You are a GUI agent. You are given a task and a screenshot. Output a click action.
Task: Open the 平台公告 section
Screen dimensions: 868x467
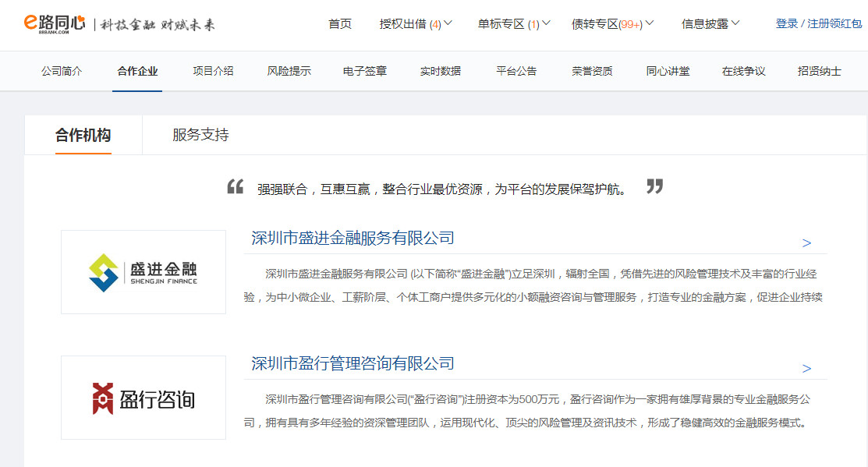pyautogui.click(x=516, y=71)
